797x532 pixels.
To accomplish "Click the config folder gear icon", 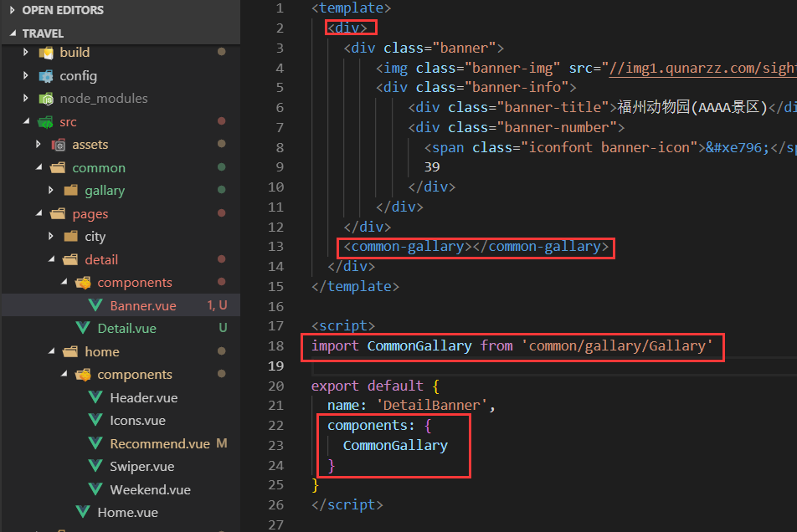I will pyautogui.click(x=46, y=76).
